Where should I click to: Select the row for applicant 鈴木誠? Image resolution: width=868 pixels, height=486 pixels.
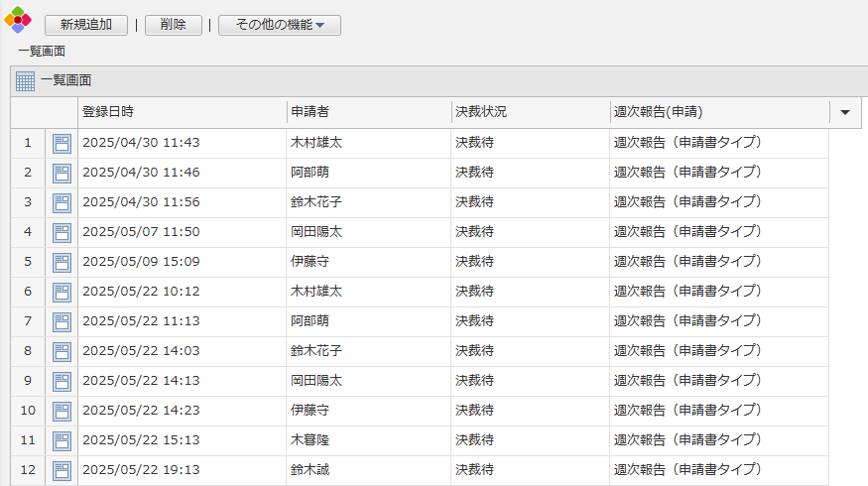[315, 470]
